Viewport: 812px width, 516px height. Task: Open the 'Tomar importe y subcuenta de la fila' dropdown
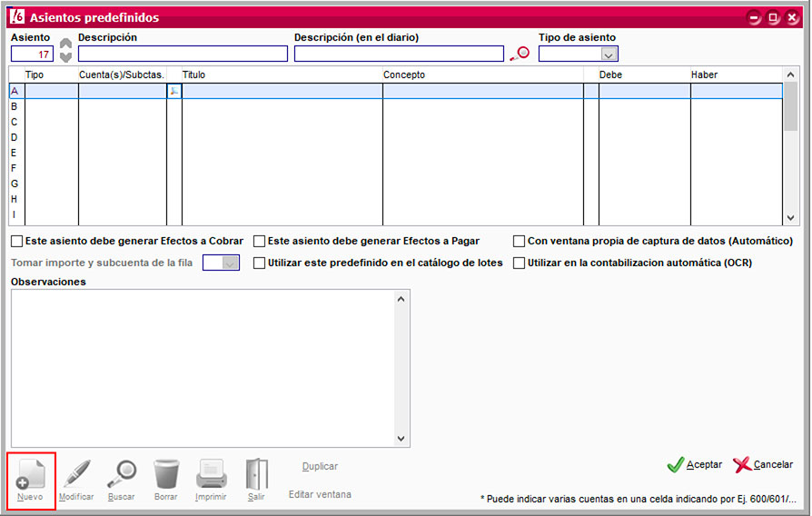[x=230, y=263]
